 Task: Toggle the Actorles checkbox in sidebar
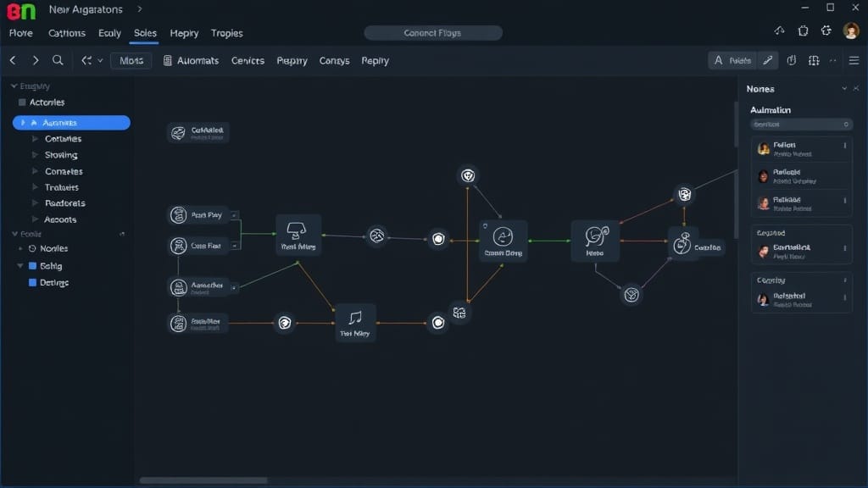(x=22, y=103)
